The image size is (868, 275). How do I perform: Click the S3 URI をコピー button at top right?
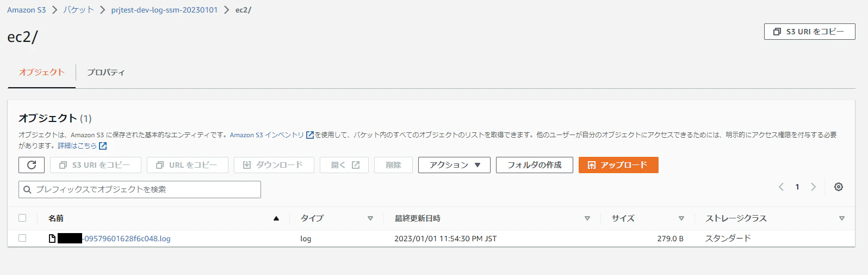click(809, 32)
